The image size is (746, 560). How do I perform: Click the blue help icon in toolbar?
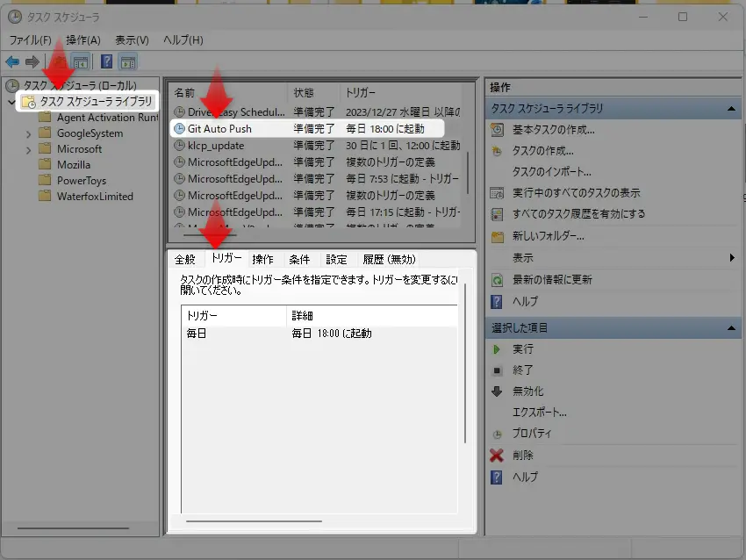(106, 61)
